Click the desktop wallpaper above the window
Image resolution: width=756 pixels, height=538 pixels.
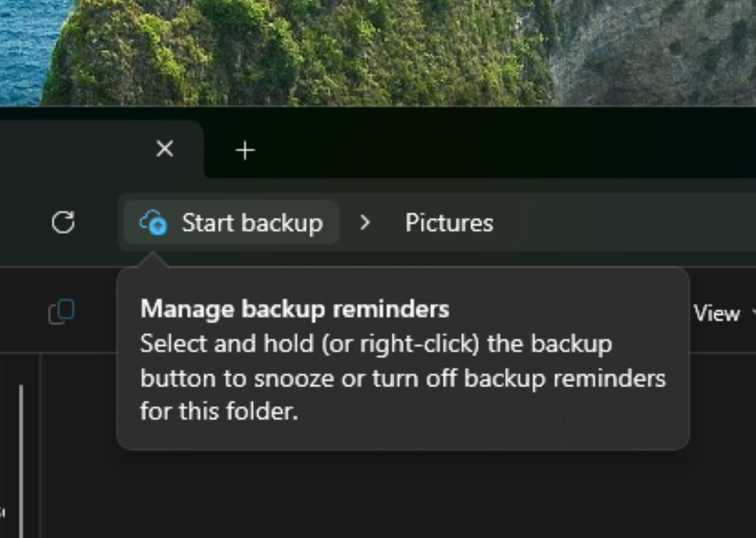[377, 52]
